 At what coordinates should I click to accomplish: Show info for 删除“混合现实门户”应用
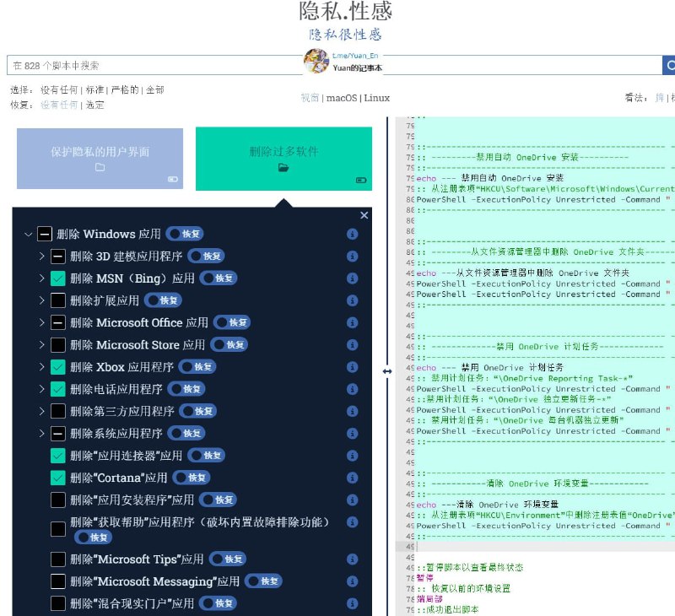(x=352, y=603)
